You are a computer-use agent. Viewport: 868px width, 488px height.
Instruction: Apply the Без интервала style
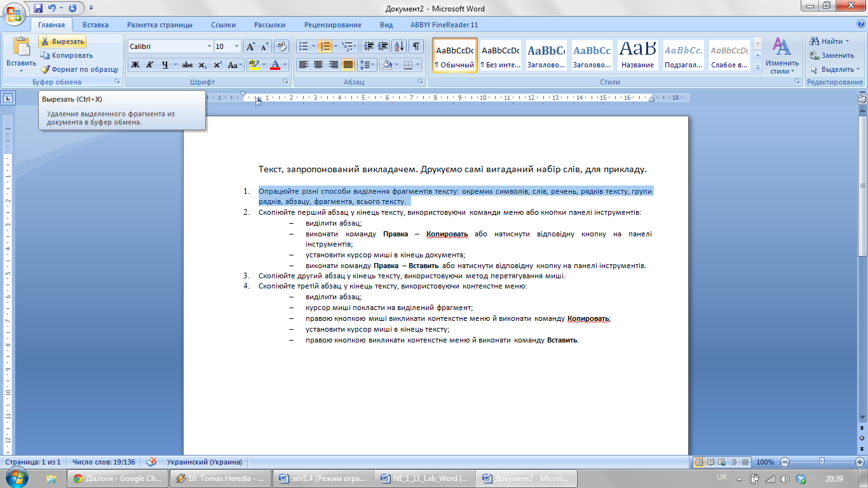[x=500, y=56]
